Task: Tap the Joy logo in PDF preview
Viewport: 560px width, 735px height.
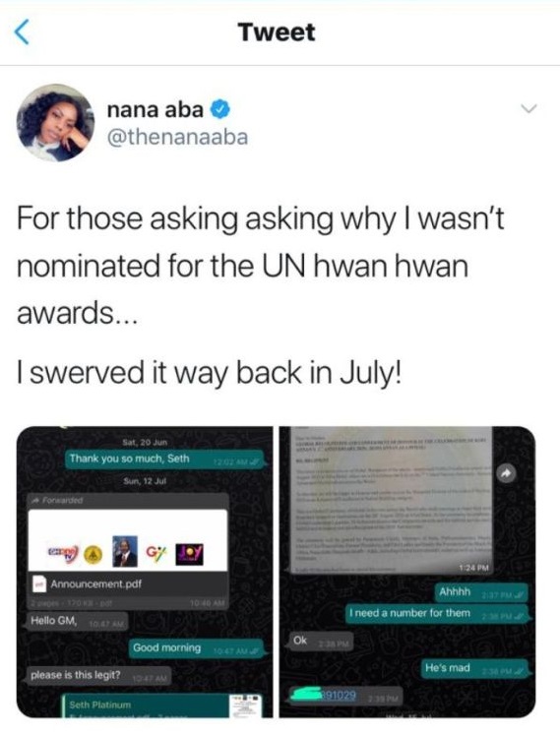Action: [190, 554]
